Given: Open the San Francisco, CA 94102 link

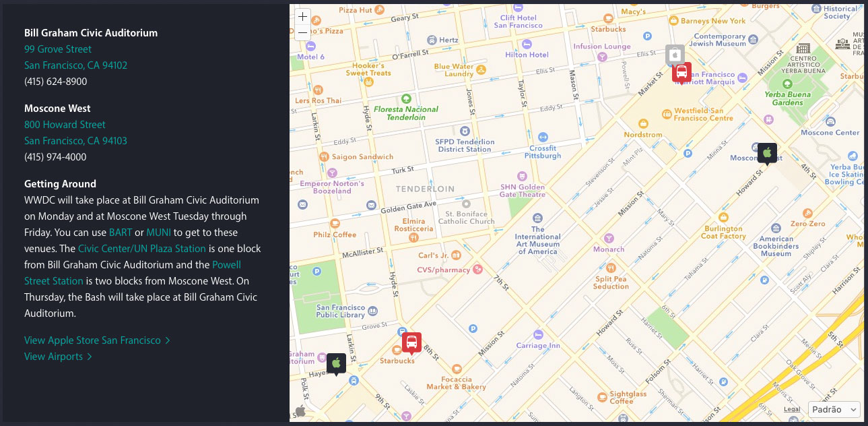Looking at the screenshot, I should pos(75,65).
